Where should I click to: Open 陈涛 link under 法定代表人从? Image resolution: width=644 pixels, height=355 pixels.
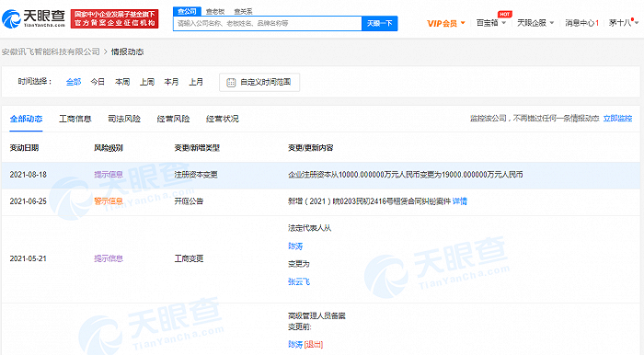point(295,246)
